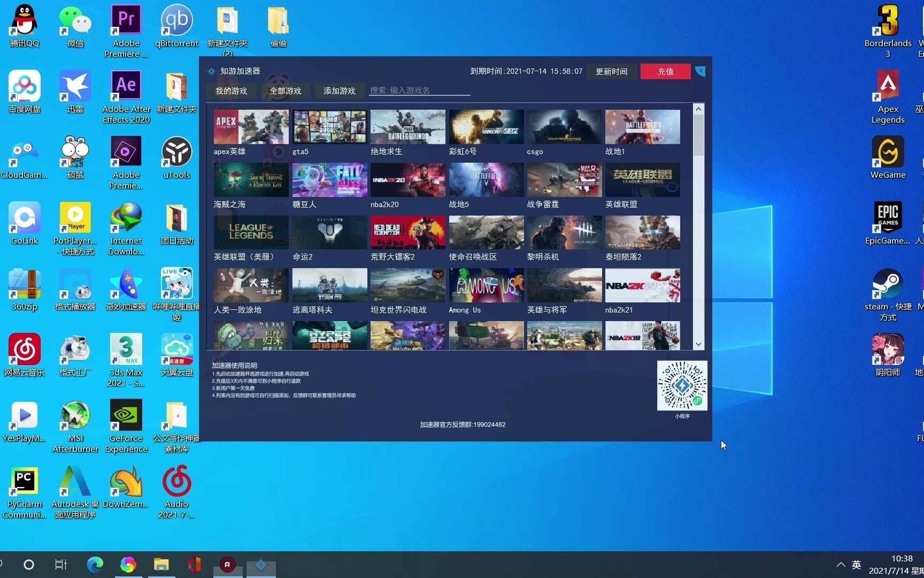Select the 彩虹6号 game thumbnail
Image resolution: width=924 pixels, height=578 pixels.
point(486,127)
